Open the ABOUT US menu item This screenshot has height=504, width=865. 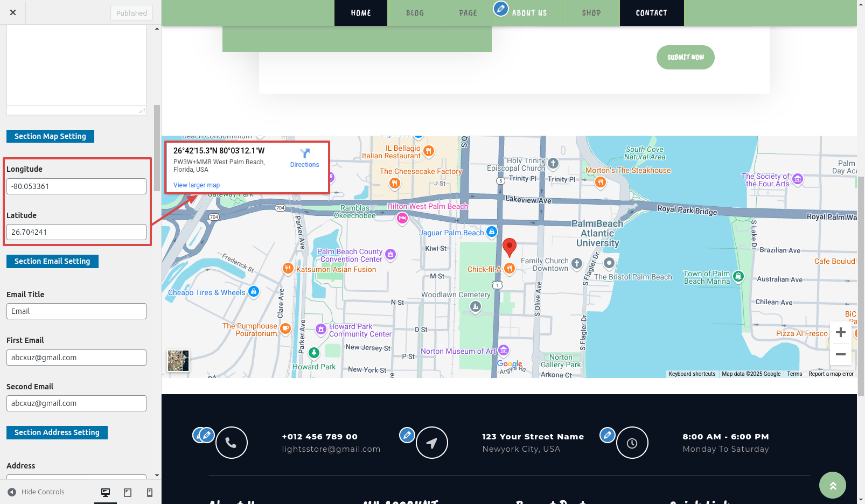529,13
